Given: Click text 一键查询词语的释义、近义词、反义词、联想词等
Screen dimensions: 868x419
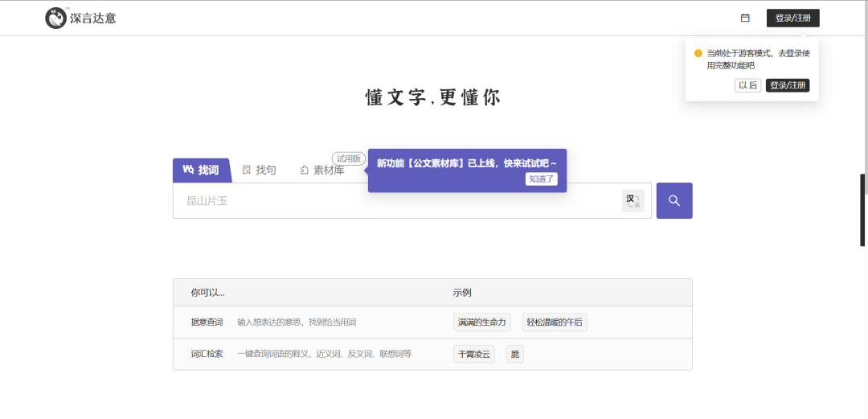Looking at the screenshot, I should tap(325, 354).
